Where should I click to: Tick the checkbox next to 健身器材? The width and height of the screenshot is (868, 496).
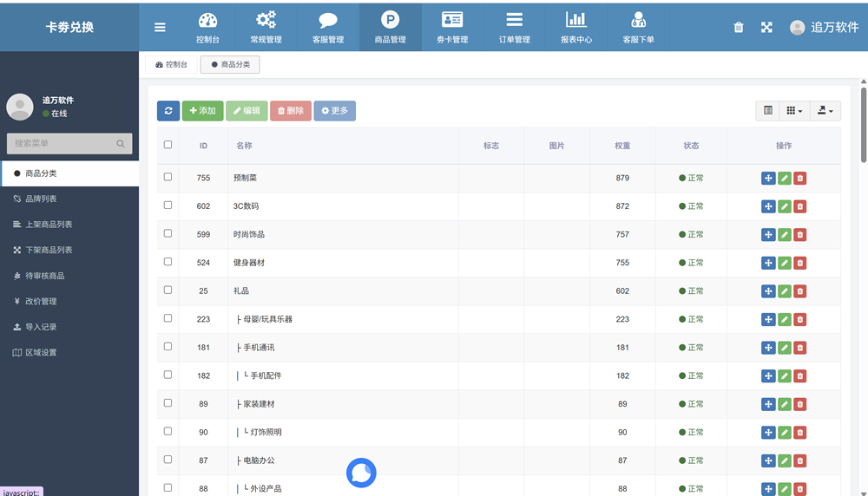(168, 262)
